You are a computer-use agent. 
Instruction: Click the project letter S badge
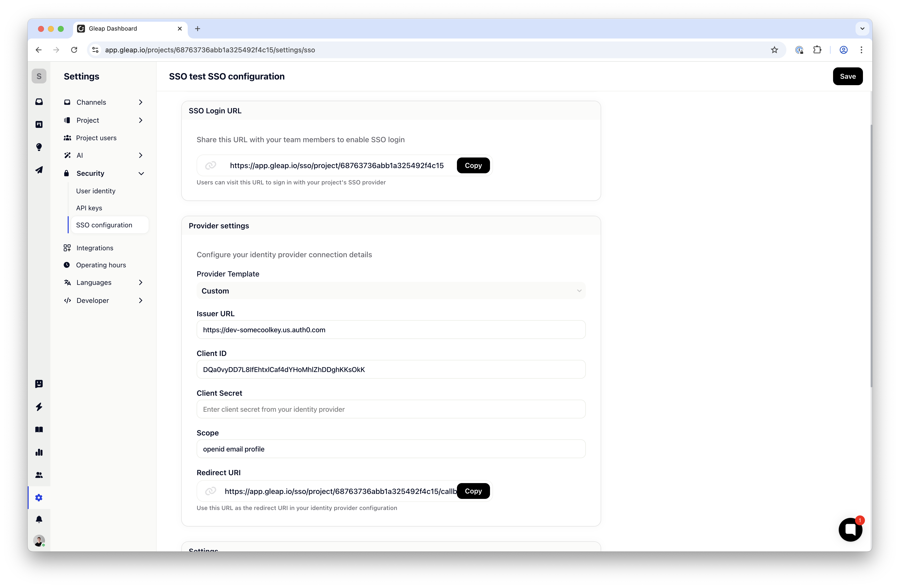[x=39, y=76]
